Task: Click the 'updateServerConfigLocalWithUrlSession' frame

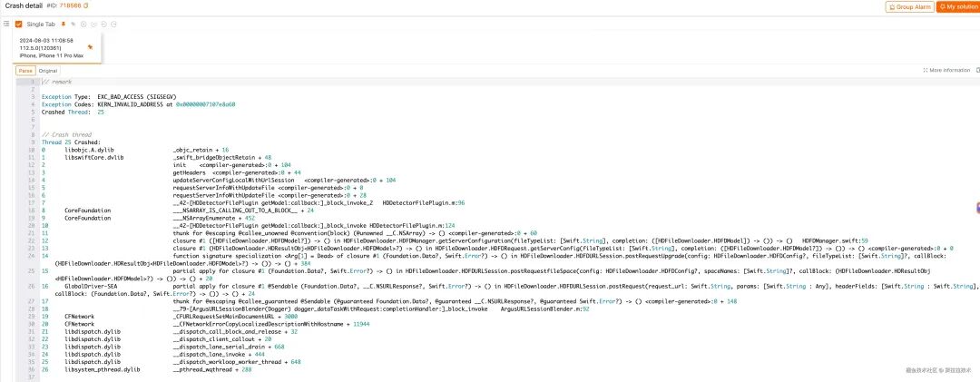Action: (x=284, y=180)
